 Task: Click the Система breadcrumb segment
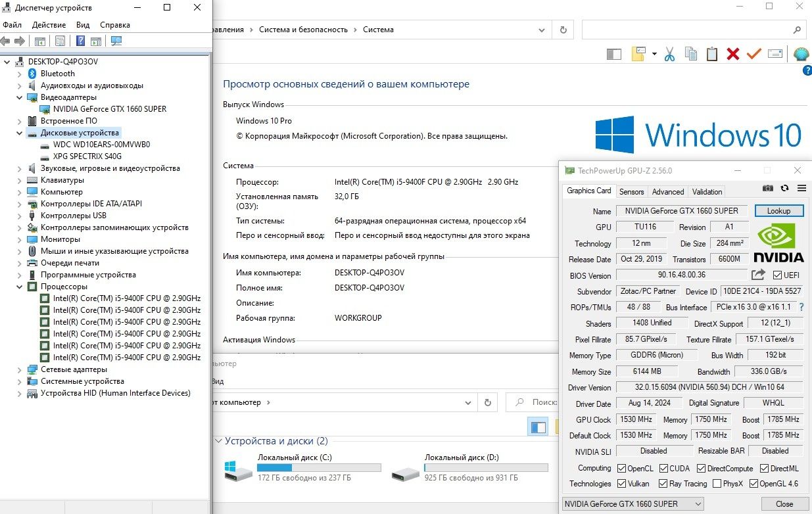pyautogui.click(x=378, y=30)
